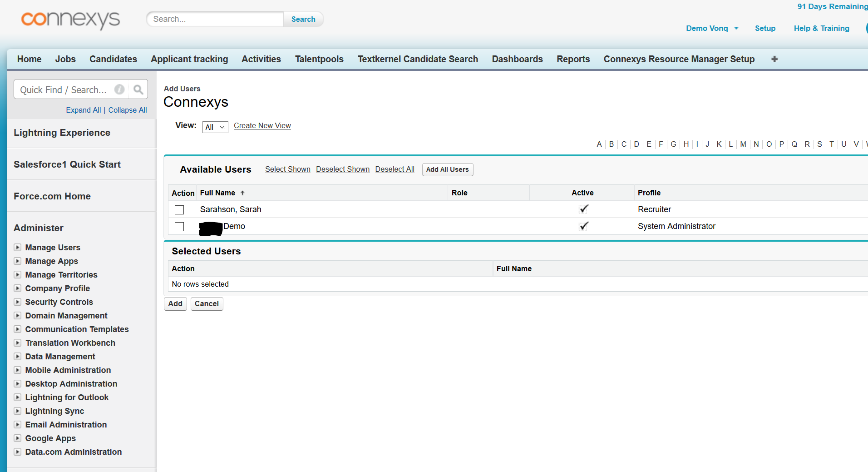This screenshot has height=472, width=868.
Task: Click the Role column header
Action: point(459,193)
